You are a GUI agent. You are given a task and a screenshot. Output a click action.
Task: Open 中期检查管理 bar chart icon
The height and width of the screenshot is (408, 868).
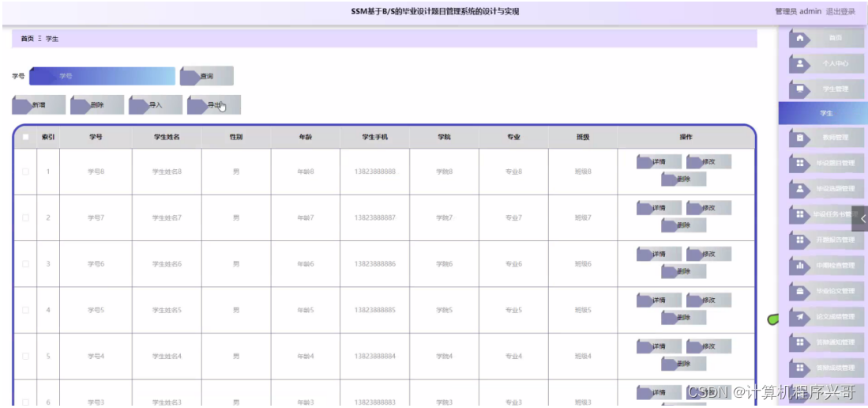[799, 266]
